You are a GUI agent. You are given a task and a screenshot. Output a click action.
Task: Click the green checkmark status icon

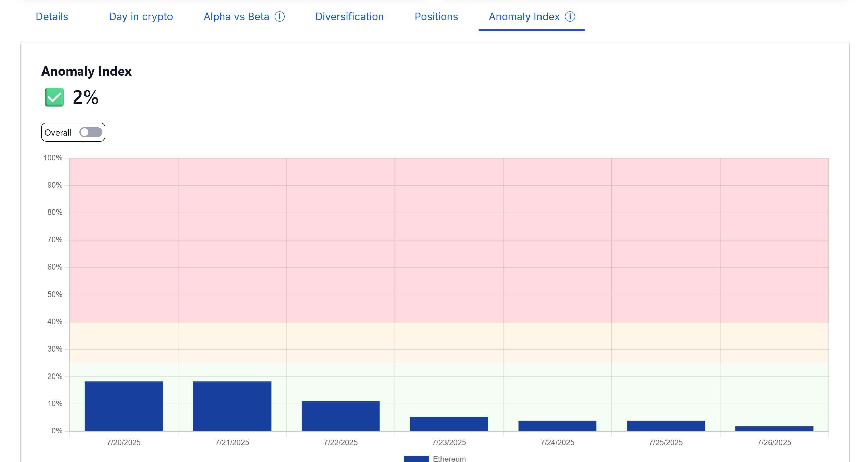54,97
